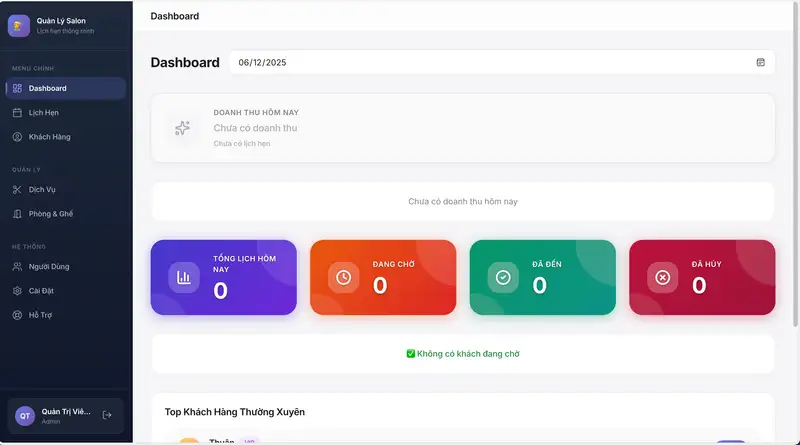Click the scissors icon for Dịch Vụ
This screenshot has width=800, height=445.
point(17,190)
